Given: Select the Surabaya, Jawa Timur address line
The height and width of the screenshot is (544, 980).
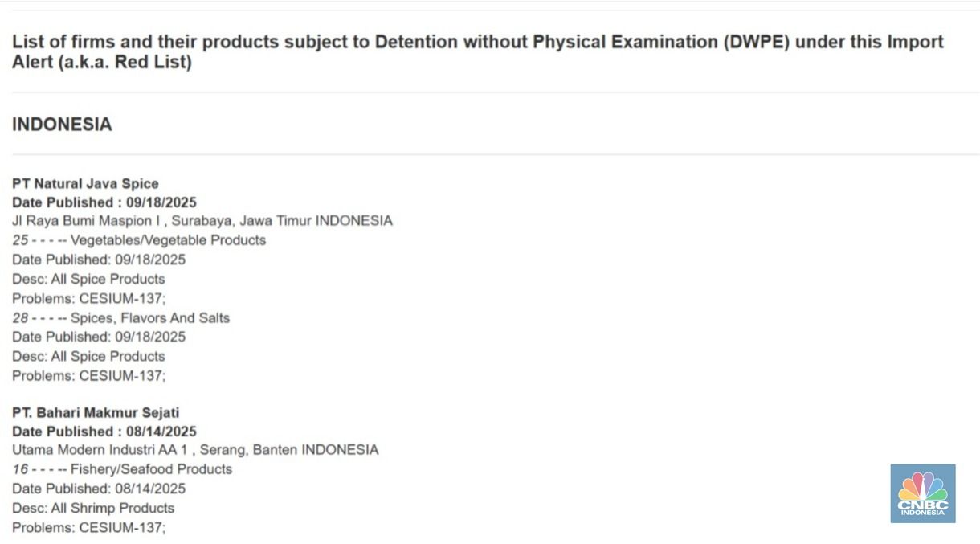Looking at the screenshot, I should 202,221.
